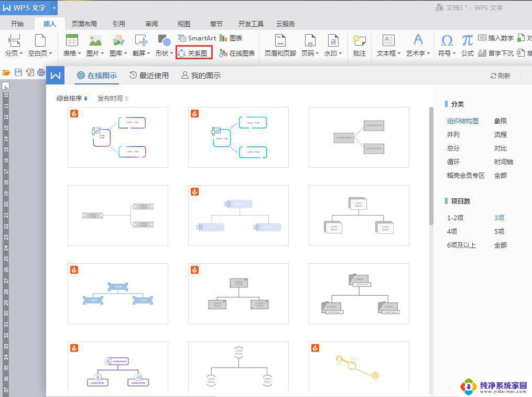Click 插入数字 insert number

(496, 38)
